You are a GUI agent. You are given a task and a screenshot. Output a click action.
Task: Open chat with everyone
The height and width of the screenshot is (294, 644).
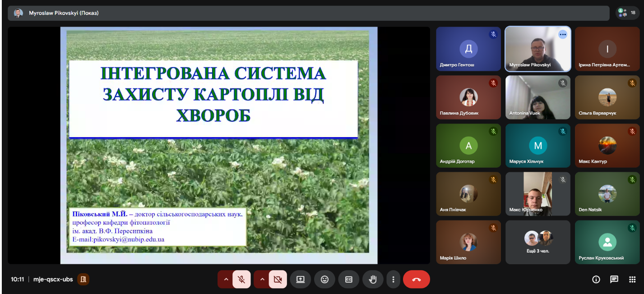coord(614,280)
